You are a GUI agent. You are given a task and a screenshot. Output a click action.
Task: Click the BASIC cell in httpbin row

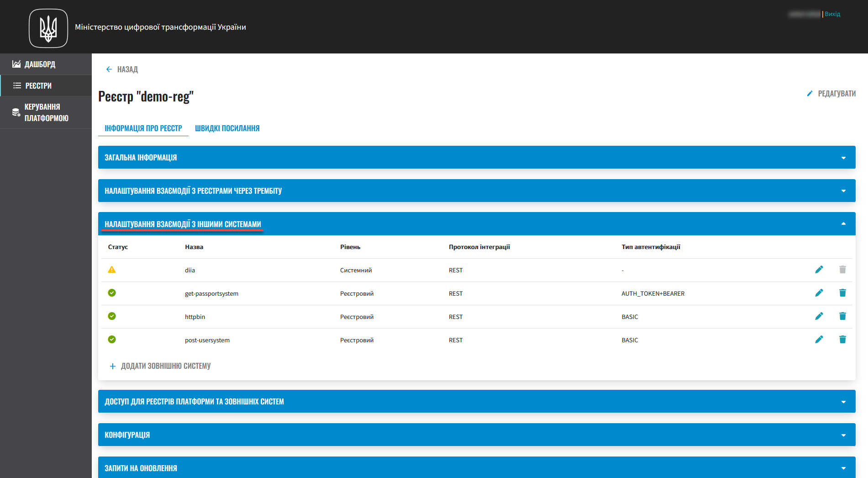630,317
